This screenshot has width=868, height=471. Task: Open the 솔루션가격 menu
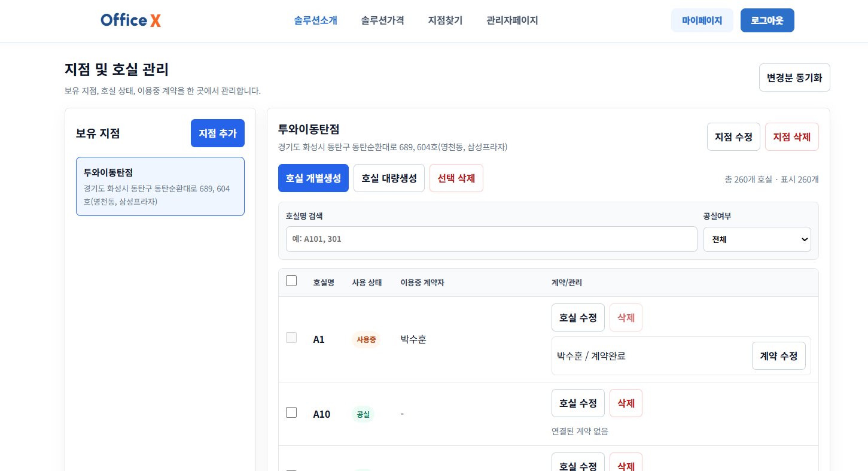pyautogui.click(x=383, y=20)
